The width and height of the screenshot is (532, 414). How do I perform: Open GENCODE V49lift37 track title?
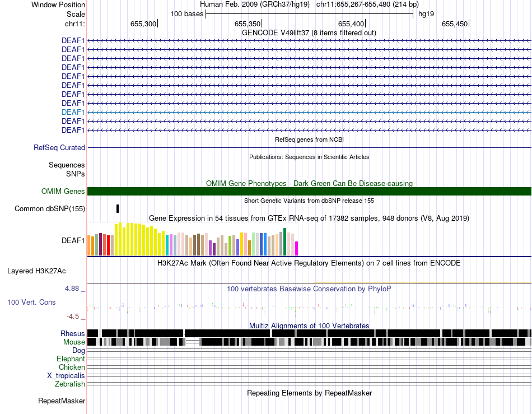point(309,33)
